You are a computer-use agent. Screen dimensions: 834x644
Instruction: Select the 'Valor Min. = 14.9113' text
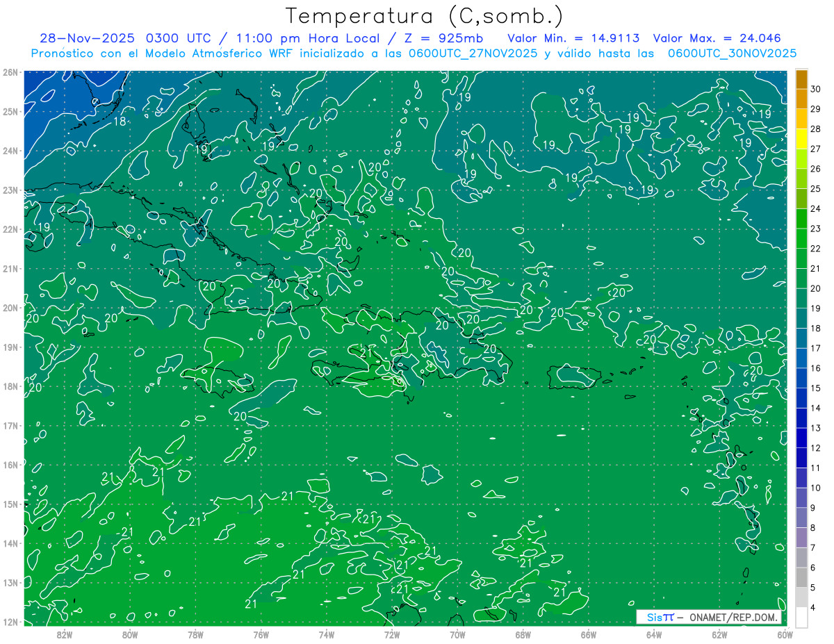pyautogui.click(x=573, y=38)
